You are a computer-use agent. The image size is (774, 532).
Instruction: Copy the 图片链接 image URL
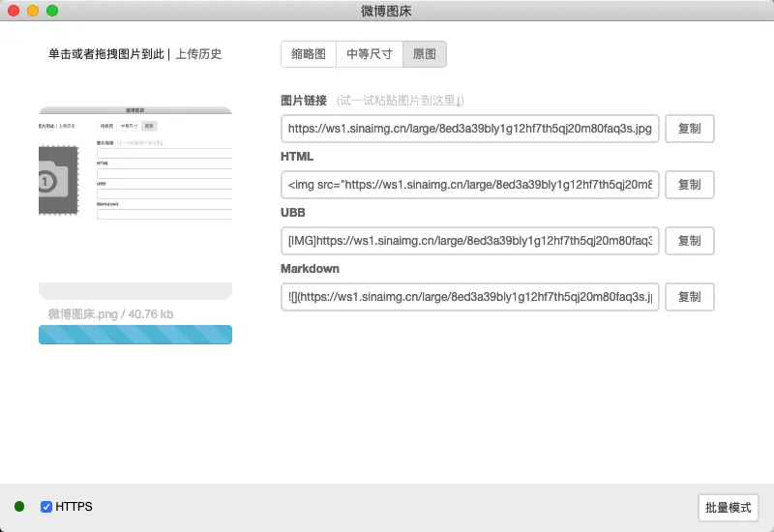[x=689, y=129]
